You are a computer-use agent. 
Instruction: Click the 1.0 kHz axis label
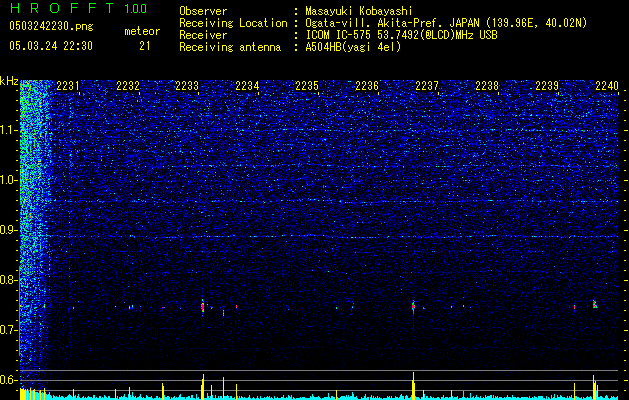(x=9, y=180)
